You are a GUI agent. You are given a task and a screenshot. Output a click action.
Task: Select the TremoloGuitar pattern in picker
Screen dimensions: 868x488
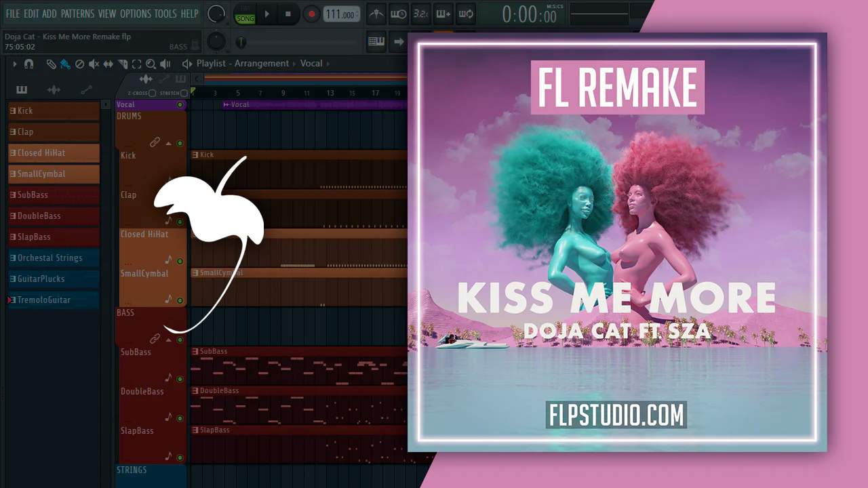pos(54,300)
